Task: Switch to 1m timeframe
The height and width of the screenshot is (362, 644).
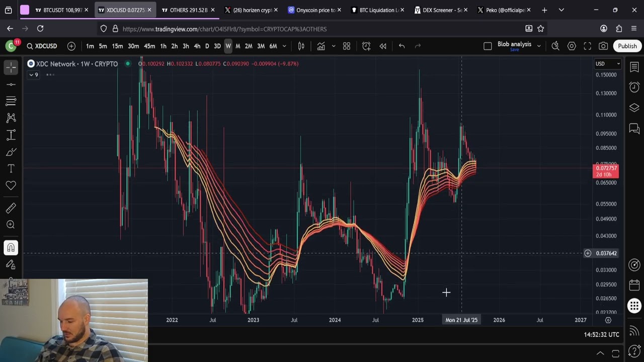Action: (x=90, y=46)
